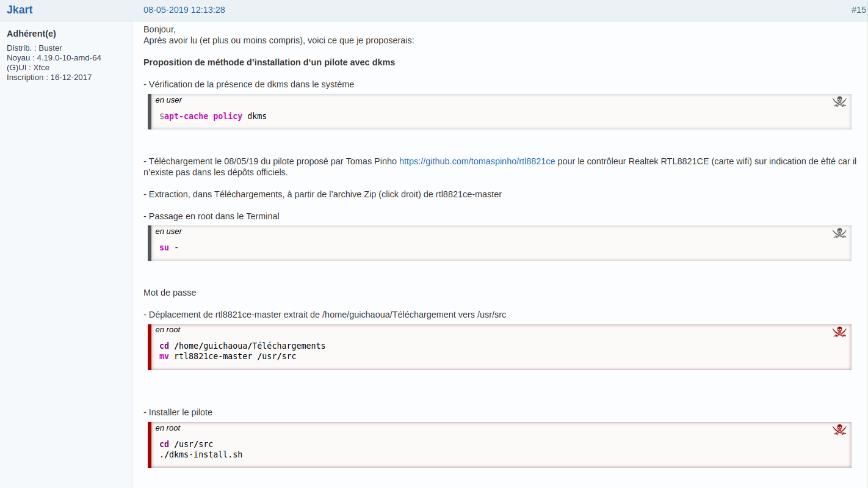The width and height of the screenshot is (868, 488).
Task: Click the pirate icon in the apt-cache code block
Action: point(839,102)
